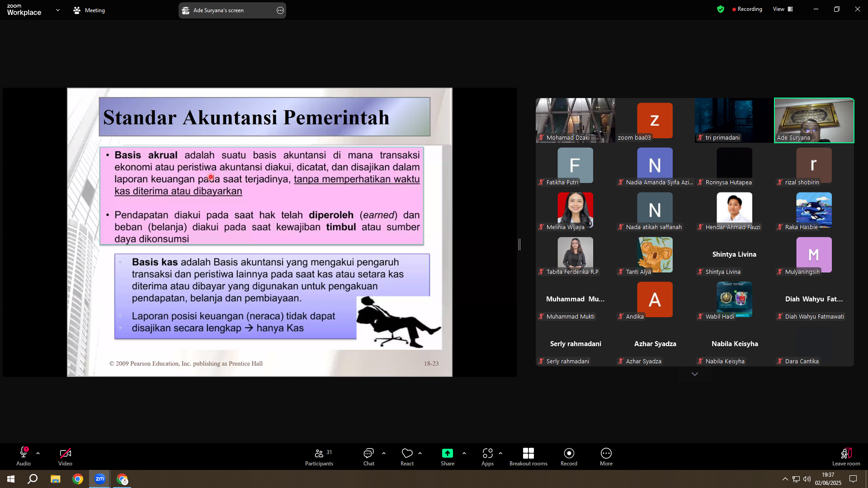Expand the Chat options arrow

coord(384,453)
